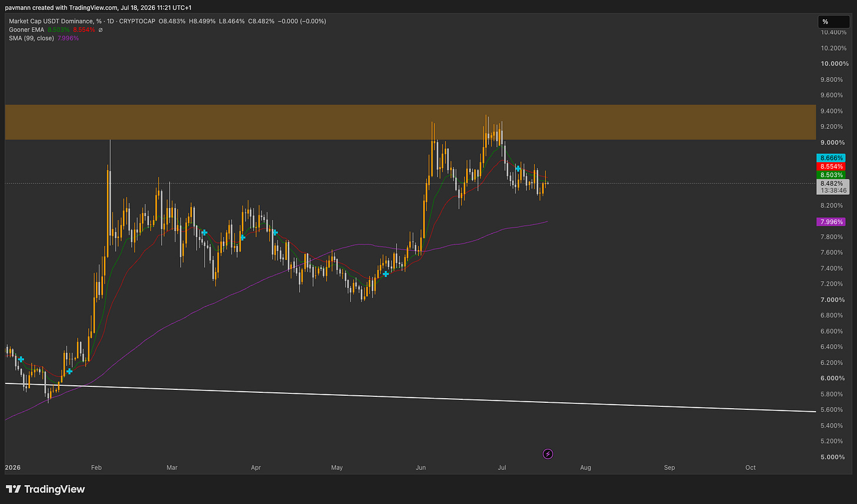The height and width of the screenshot is (504, 857).
Task: Click the 10.400% price axis label
Action: pyautogui.click(x=835, y=32)
